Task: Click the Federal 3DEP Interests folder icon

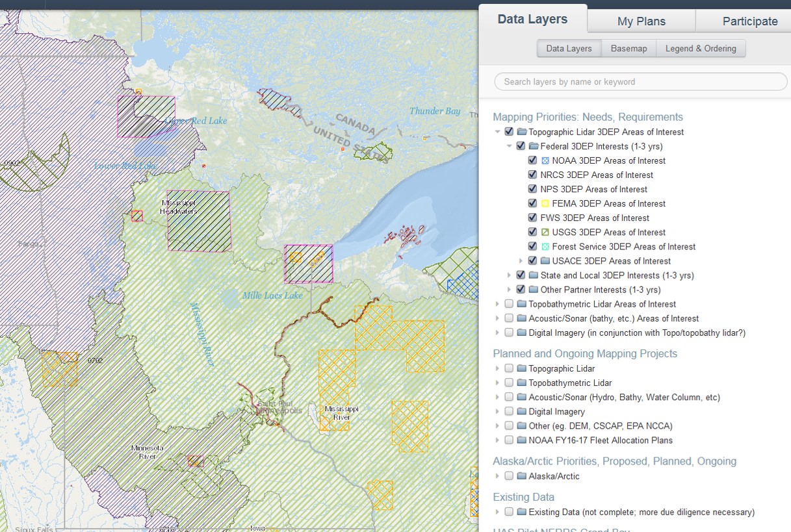Action: tap(534, 146)
